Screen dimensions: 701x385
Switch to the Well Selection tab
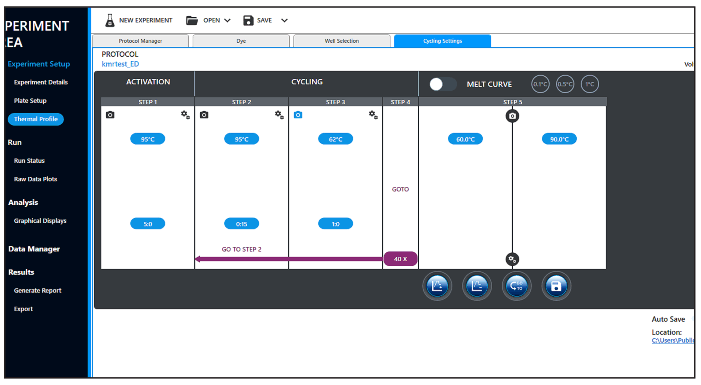coord(342,41)
